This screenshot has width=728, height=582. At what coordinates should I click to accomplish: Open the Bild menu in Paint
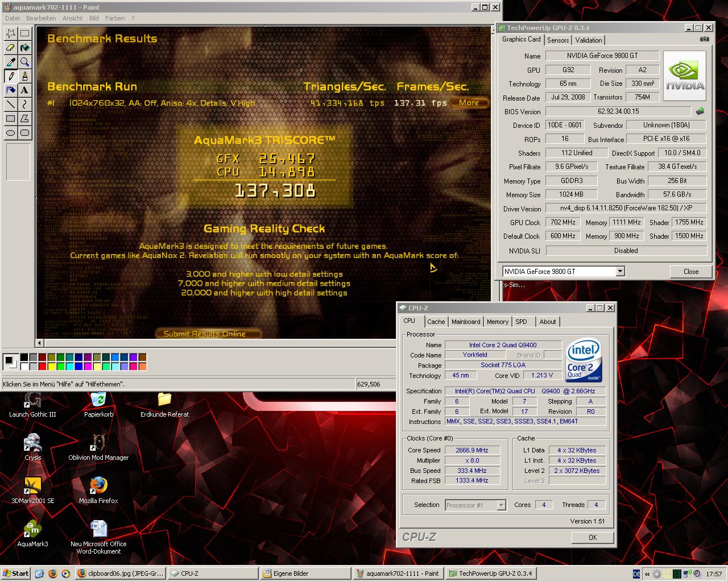pyautogui.click(x=94, y=18)
